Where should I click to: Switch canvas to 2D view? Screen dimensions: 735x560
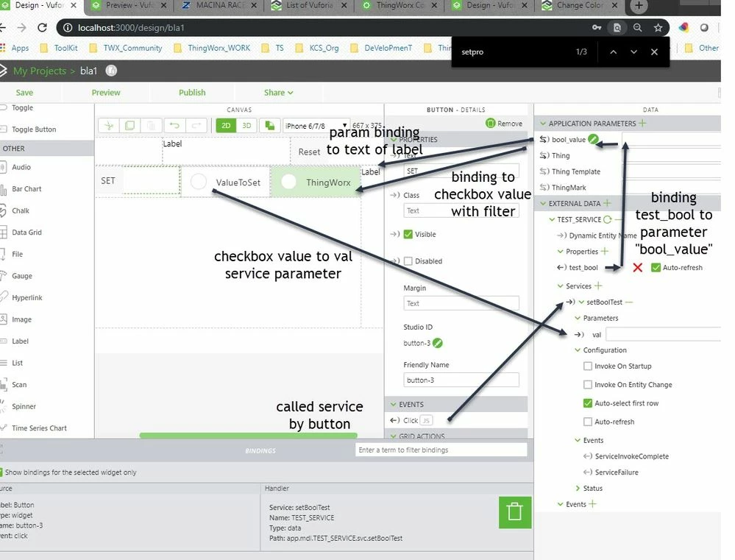(226, 125)
